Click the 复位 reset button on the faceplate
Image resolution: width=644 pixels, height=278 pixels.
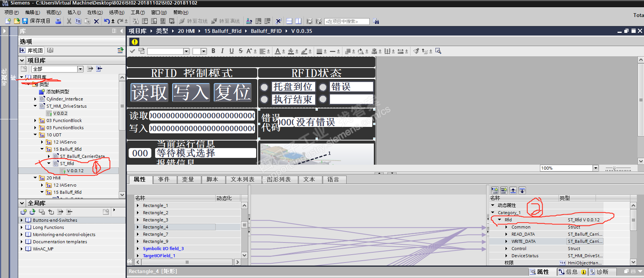(233, 93)
